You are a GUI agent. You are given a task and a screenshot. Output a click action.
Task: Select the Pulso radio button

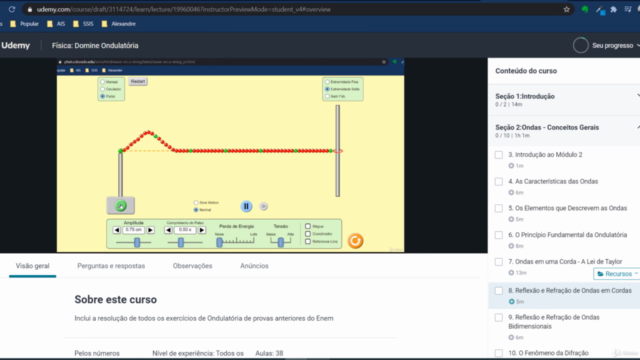102,96
